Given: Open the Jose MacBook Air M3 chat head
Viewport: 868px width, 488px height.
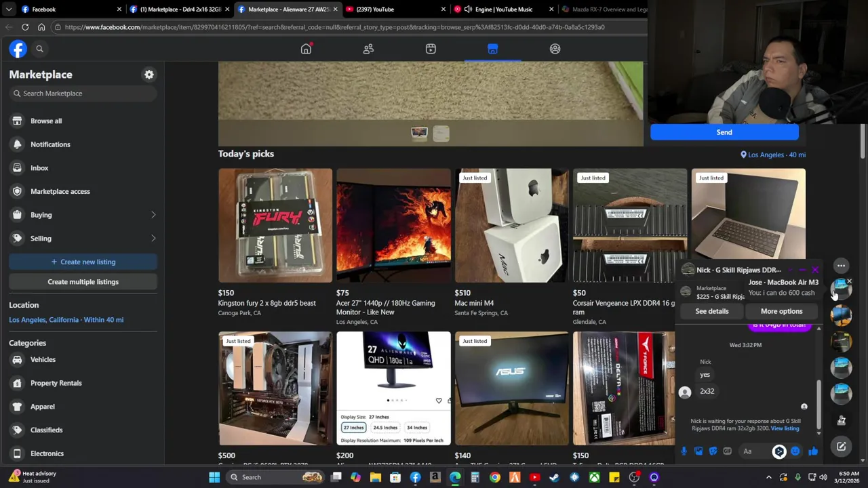Looking at the screenshot, I should 841,289.
